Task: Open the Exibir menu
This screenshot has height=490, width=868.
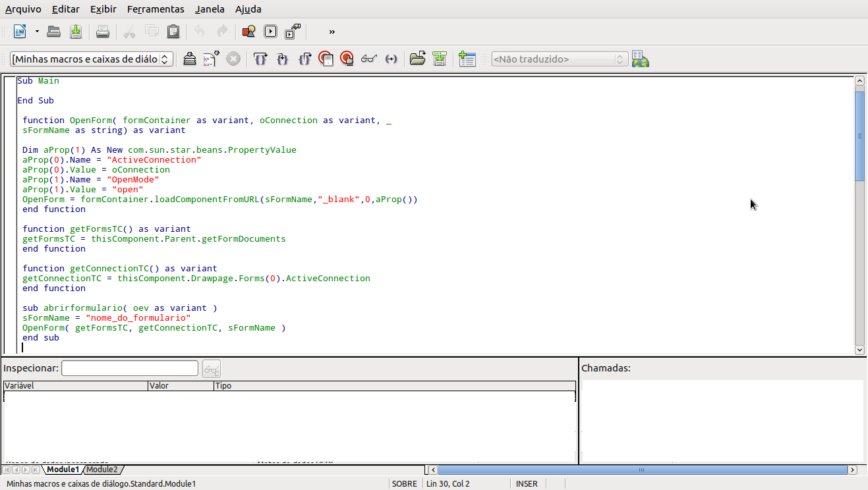Action: (103, 9)
